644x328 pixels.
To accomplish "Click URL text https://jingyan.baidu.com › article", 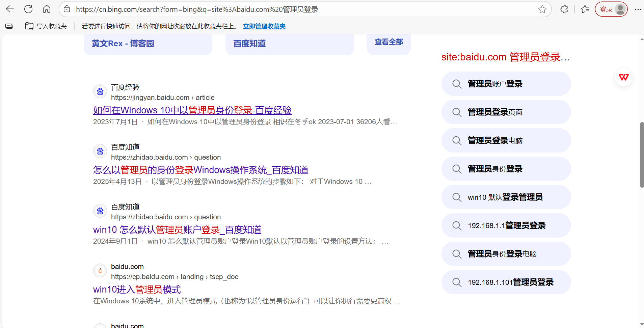I will (163, 98).
